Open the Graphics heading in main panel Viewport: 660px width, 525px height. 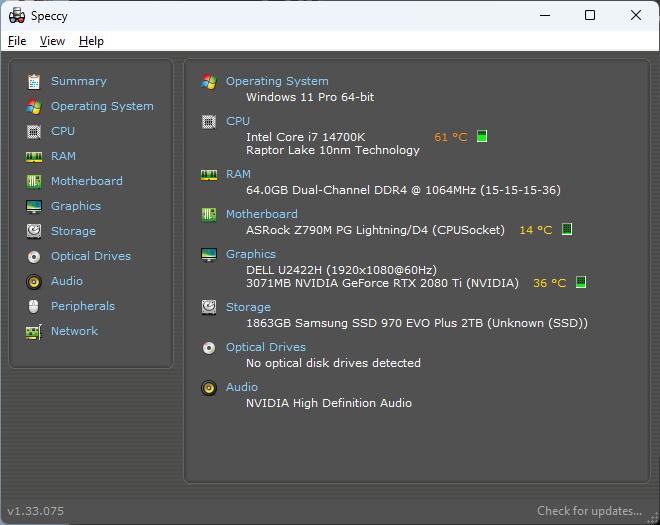(x=250, y=254)
